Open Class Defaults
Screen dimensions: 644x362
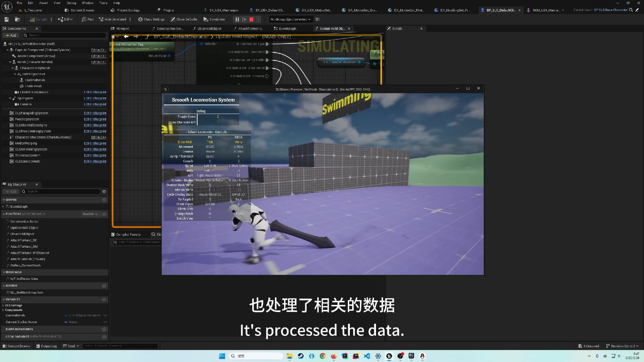coord(184,19)
